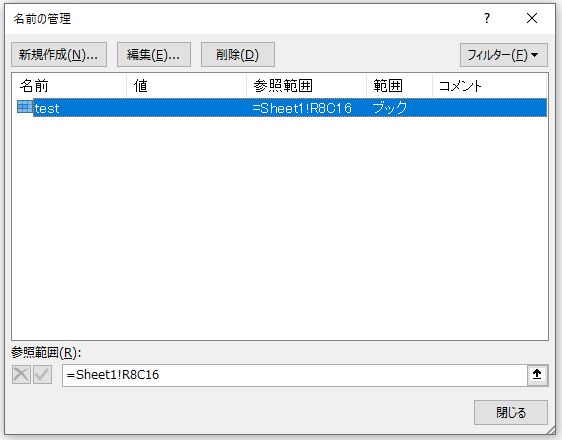Click the フィルター dropdown arrow
This screenshot has height=440, width=562.
tap(534, 55)
